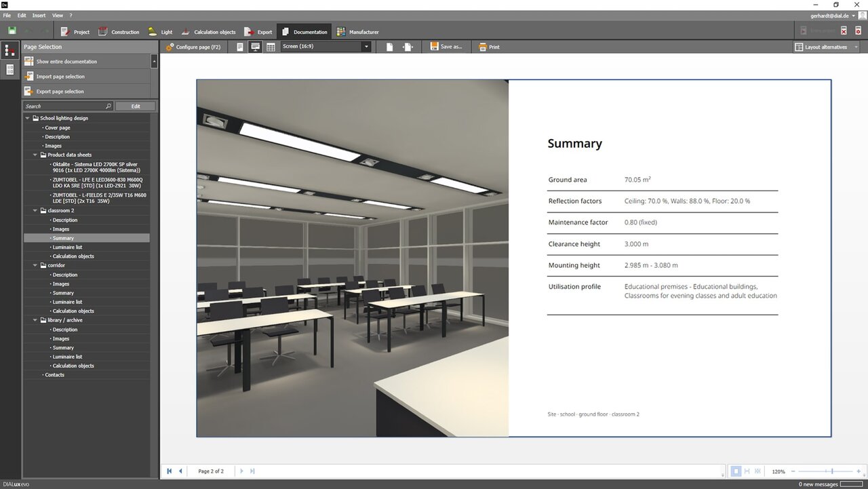Expand the Layout alternatives dropdown

pos(826,47)
